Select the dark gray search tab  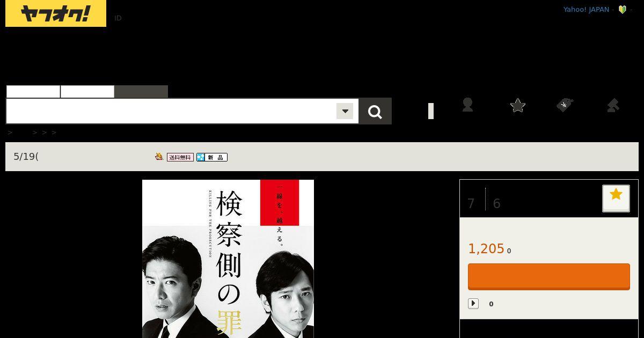point(141,92)
